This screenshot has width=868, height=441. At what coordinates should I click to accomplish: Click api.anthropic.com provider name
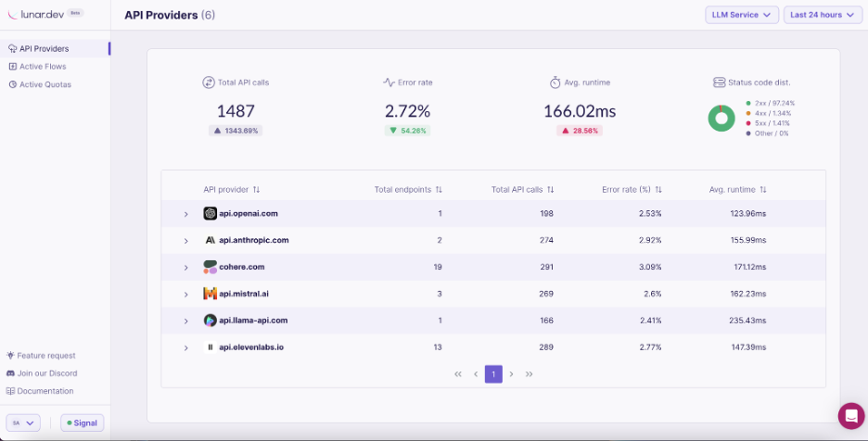point(254,240)
